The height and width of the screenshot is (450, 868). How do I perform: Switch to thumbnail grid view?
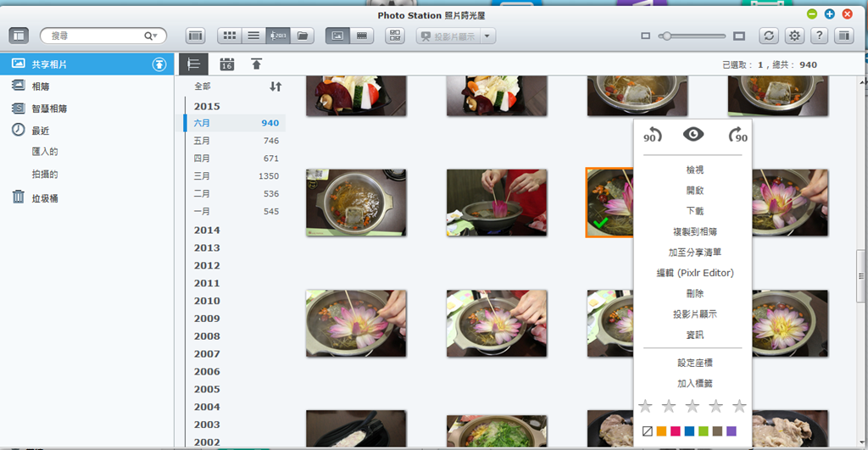coord(229,36)
